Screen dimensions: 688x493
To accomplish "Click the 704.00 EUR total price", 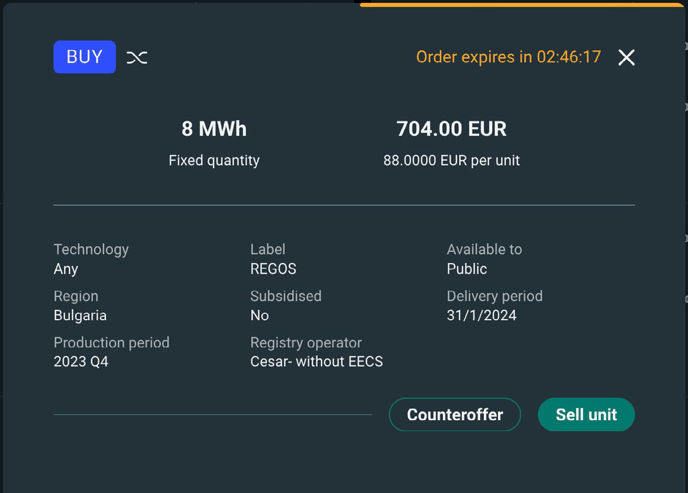I will click(x=452, y=129).
